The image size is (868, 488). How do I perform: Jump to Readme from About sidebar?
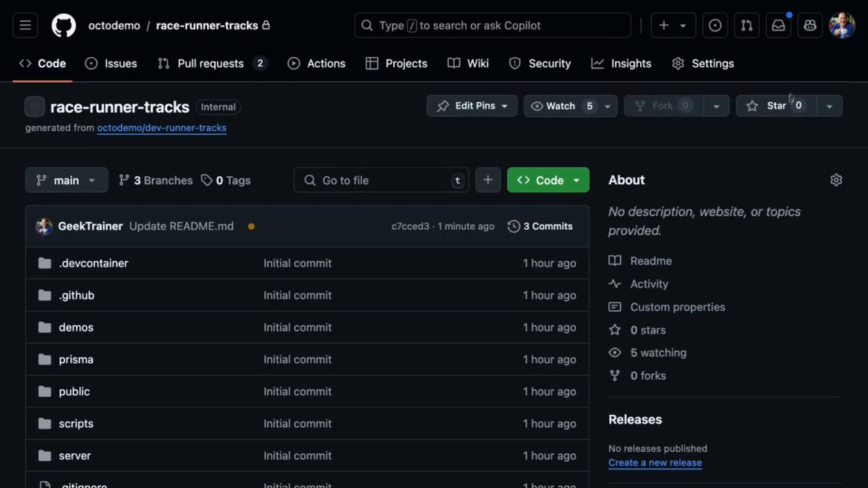click(x=640, y=261)
